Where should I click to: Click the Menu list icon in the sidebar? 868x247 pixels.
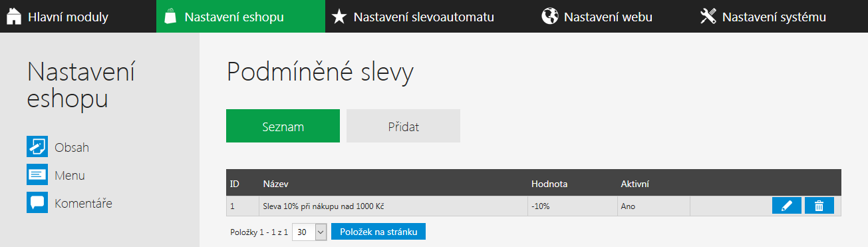point(37,174)
